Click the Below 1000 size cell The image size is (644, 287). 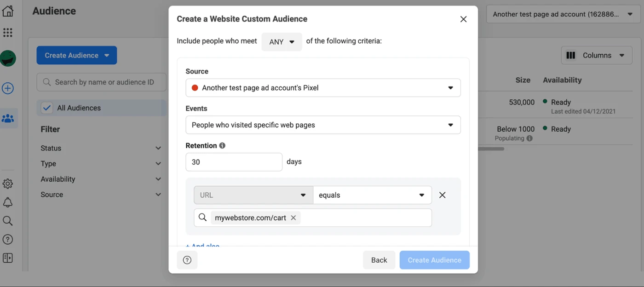point(516,129)
